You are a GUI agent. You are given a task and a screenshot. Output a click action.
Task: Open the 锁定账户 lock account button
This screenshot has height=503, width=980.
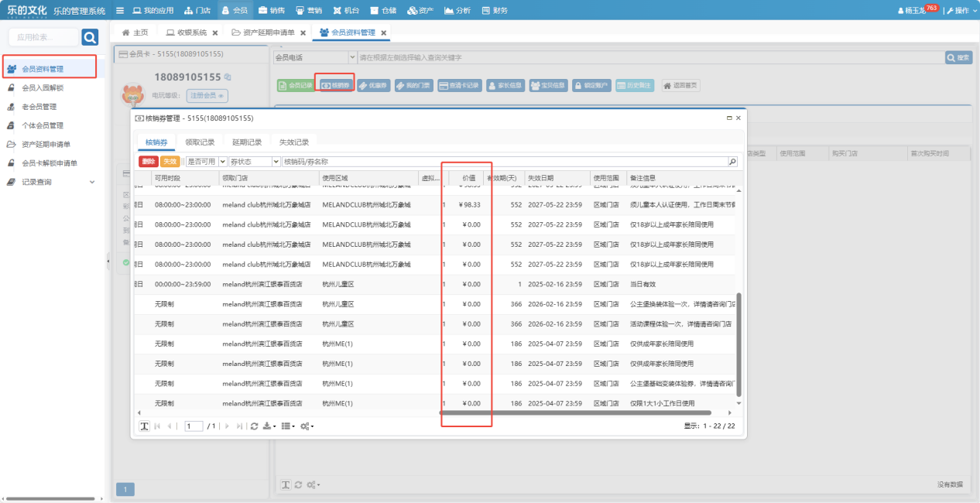click(591, 85)
